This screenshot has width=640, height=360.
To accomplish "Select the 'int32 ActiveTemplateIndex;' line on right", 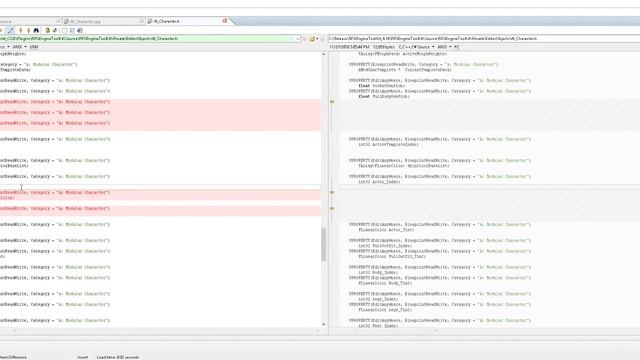I will (x=389, y=144).
